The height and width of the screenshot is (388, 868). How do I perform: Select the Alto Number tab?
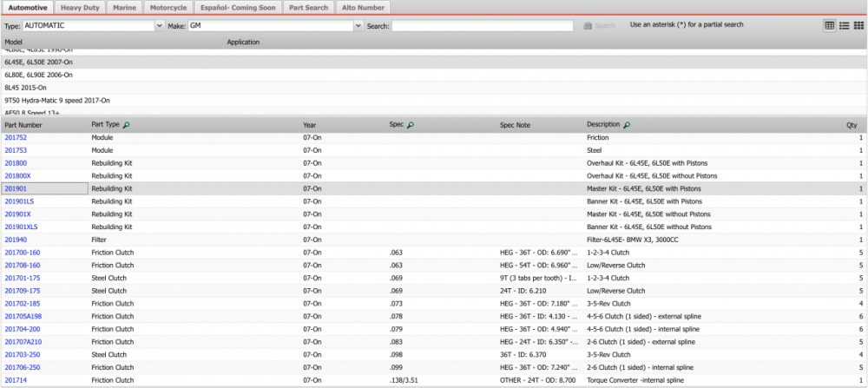[x=364, y=7]
